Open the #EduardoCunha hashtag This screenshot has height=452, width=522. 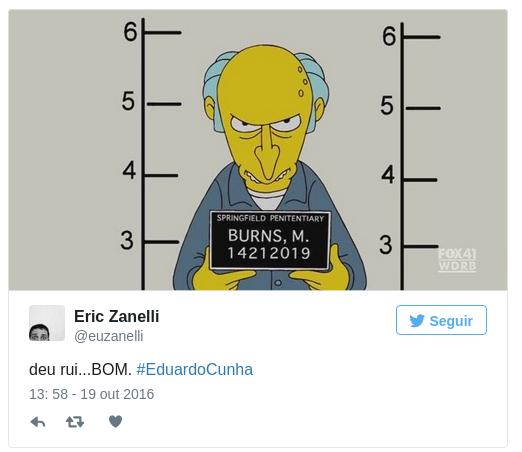195,369
